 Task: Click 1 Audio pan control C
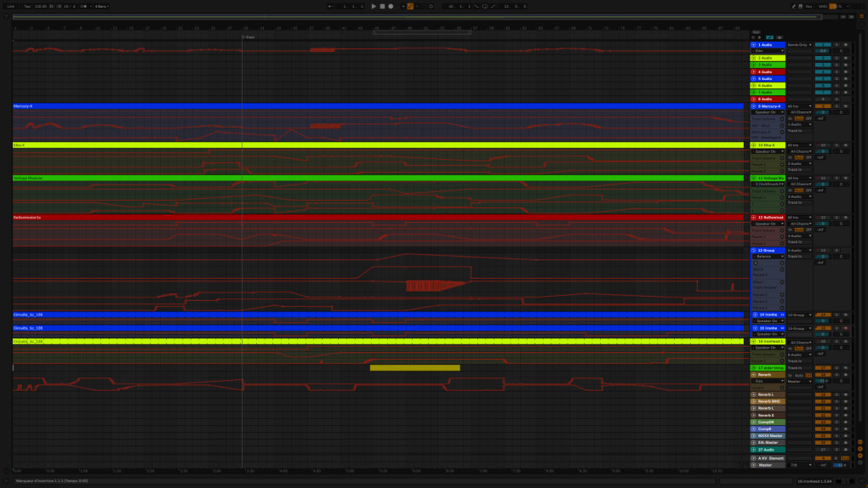pyautogui.click(x=842, y=51)
